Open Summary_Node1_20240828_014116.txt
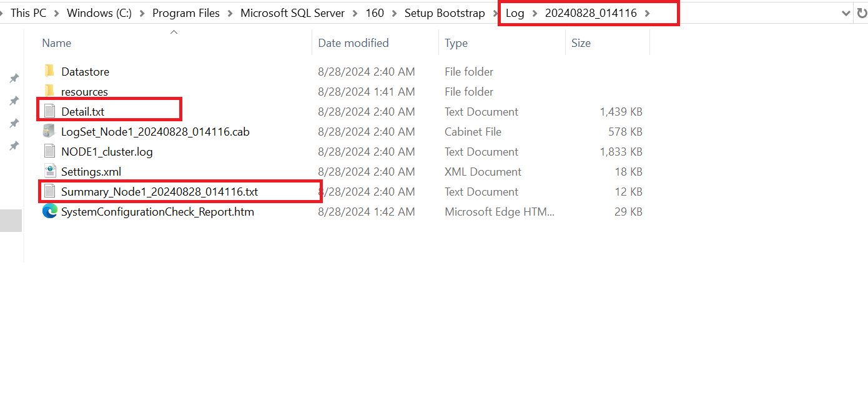Viewport: 868px width, 405px height. point(159,191)
